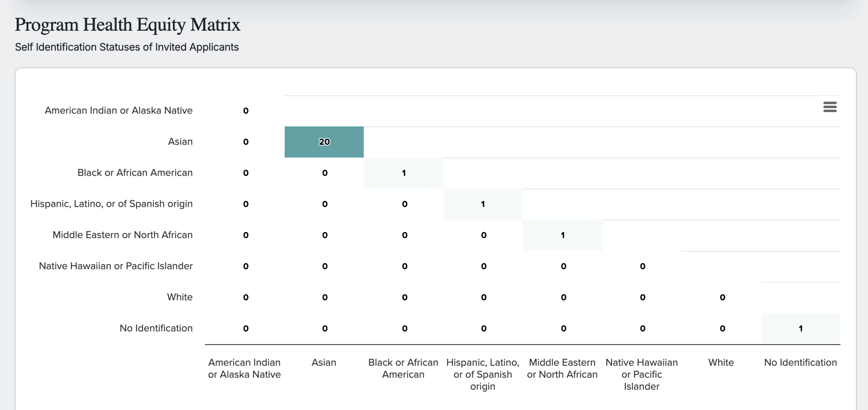
Task: Click the Middle Eastern or North African row label
Action: 123,235
